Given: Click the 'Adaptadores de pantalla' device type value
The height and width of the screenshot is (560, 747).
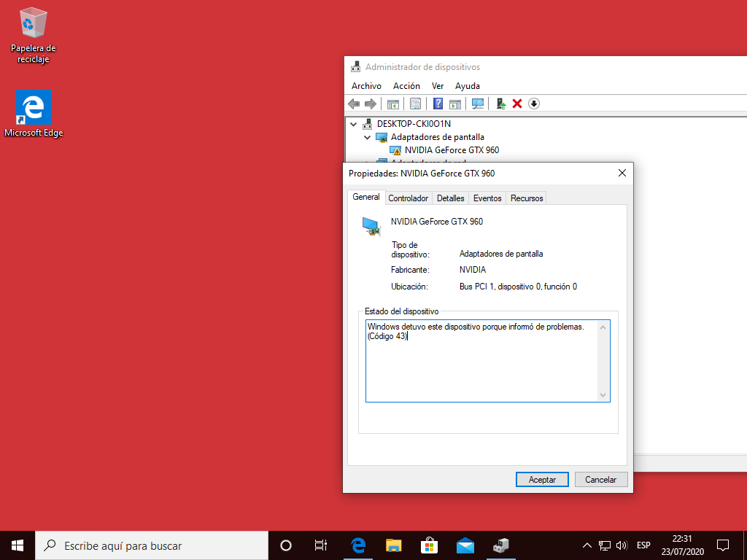Looking at the screenshot, I should (501, 254).
